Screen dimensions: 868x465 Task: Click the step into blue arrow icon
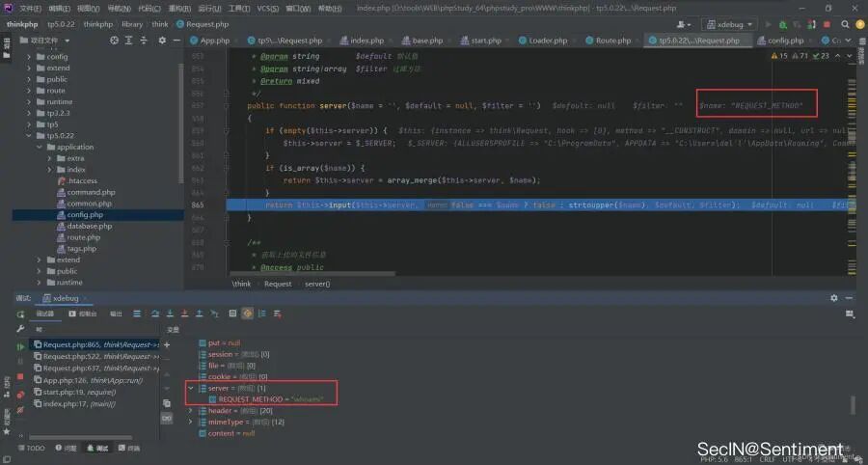coord(170,314)
